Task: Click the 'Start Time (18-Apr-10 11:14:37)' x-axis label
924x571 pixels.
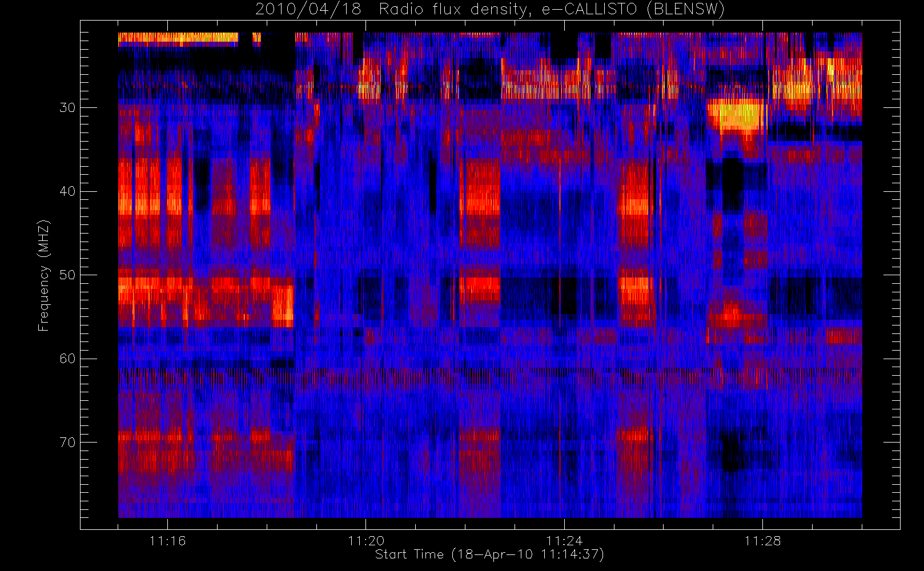Action: click(x=489, y=554)
